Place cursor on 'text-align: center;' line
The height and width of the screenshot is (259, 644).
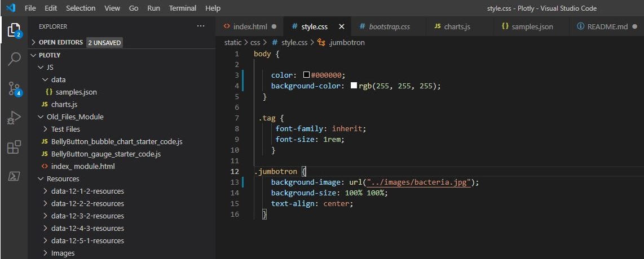point(312,203)
